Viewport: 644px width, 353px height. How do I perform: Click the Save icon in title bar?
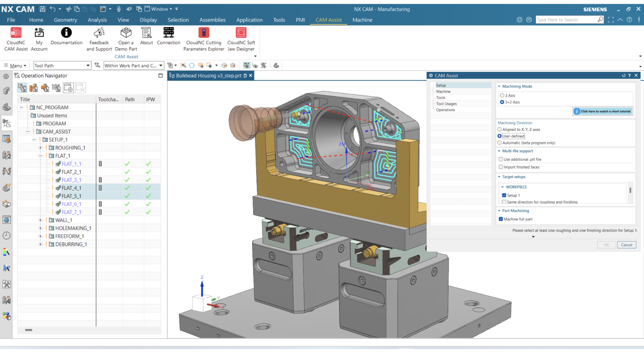pos(42,9)
